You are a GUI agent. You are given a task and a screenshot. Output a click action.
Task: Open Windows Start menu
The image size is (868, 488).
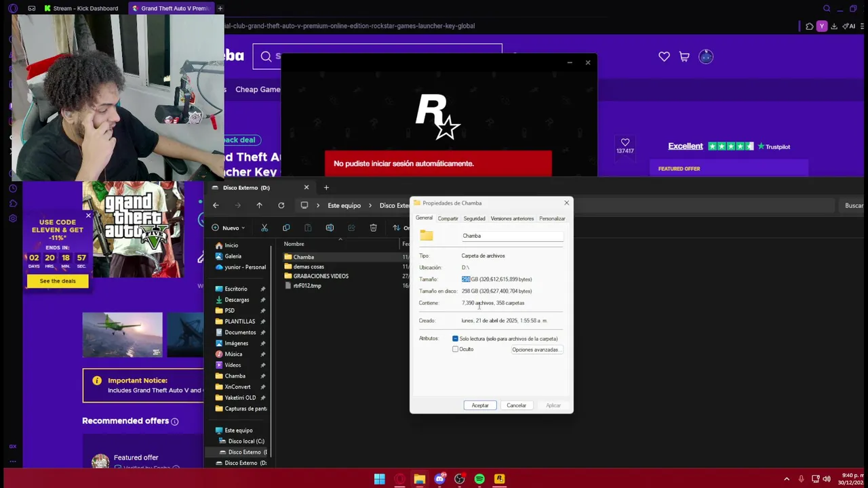[x=380, y=479]
